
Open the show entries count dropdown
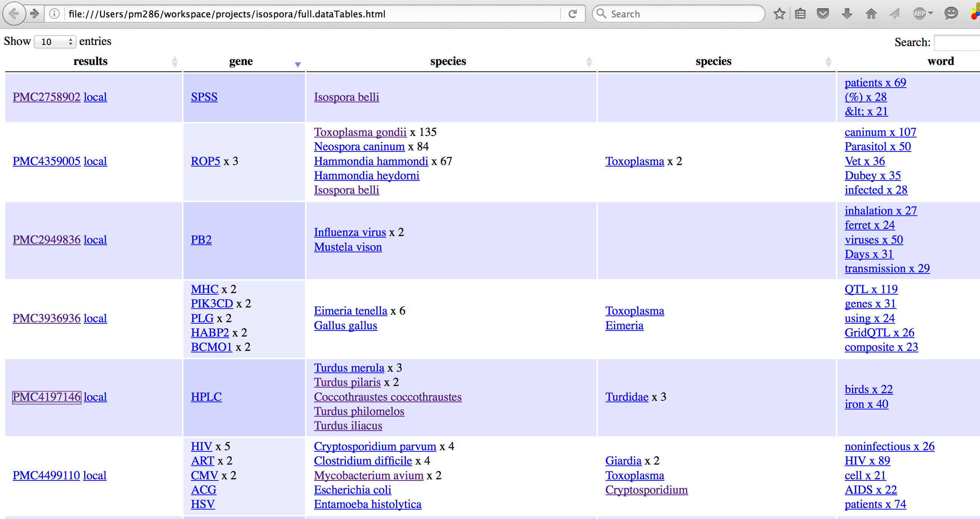55,42
